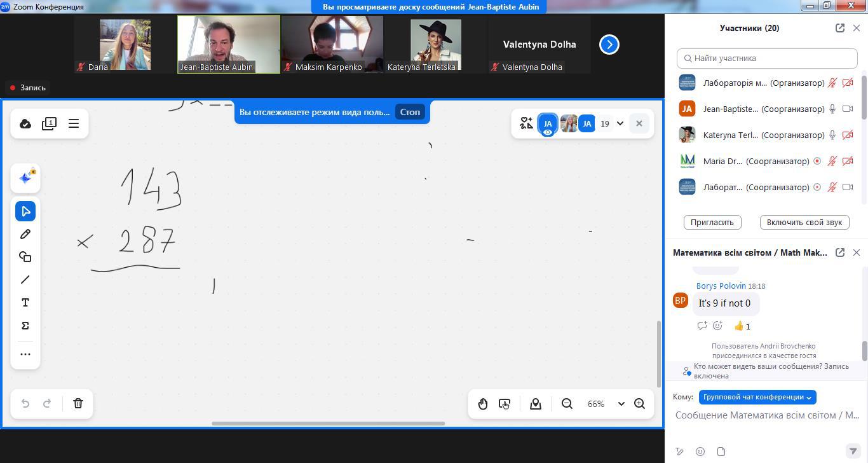Select the Pen drawing tool
This screenshot has width=868, height=463.
[x=25, y=234]
